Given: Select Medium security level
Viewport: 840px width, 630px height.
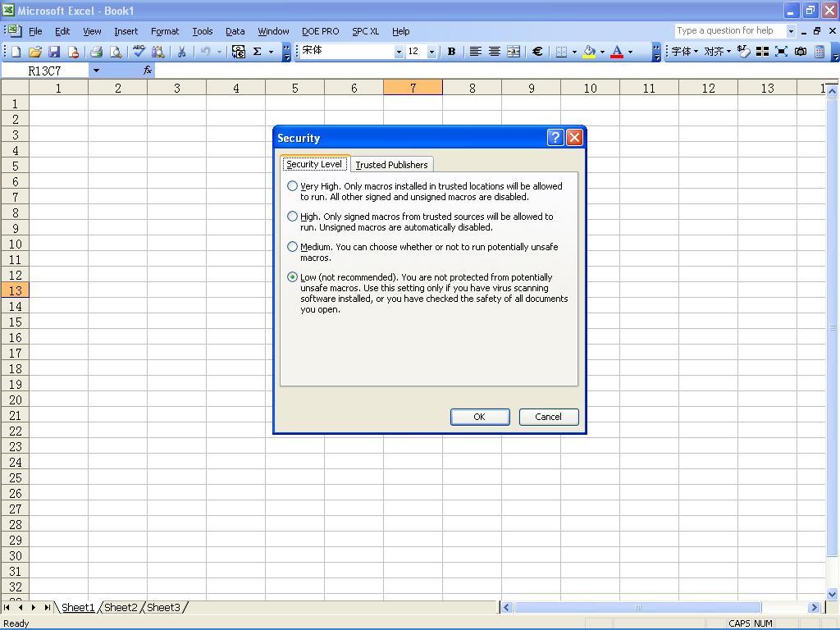Looking at the screenshot, I should [x=292, y=246].
